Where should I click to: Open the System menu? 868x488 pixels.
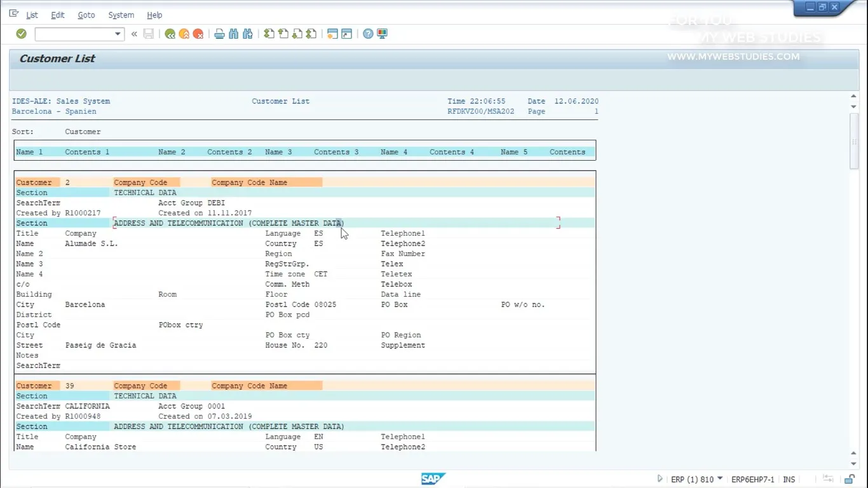pyautogui.click(x=121, y=15)
